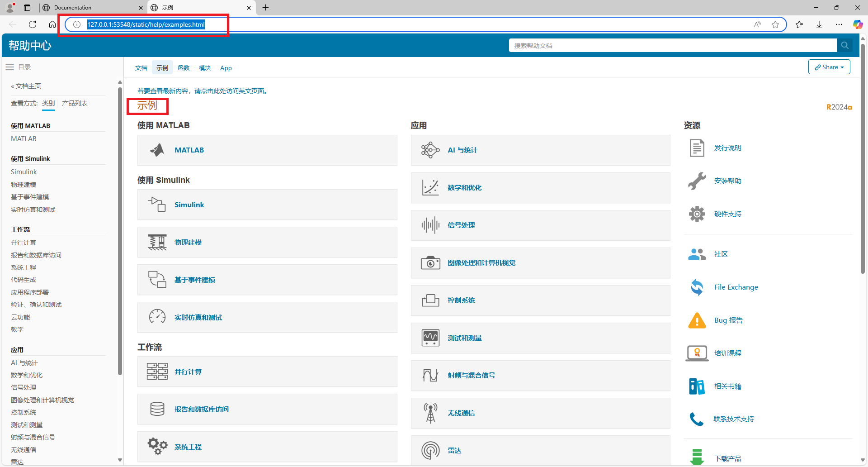Viewport: 868px width, 467px height.
Task: Click the 发行说明 document icon
Action: [697, 148]
